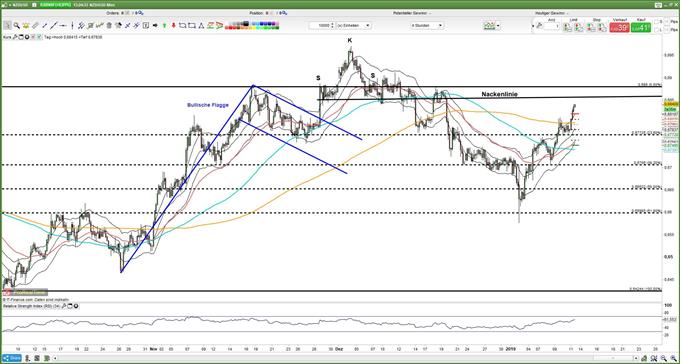Select the black right-arrow drawing tool
This screenshot has height=364, width=680.
point(155,26)
